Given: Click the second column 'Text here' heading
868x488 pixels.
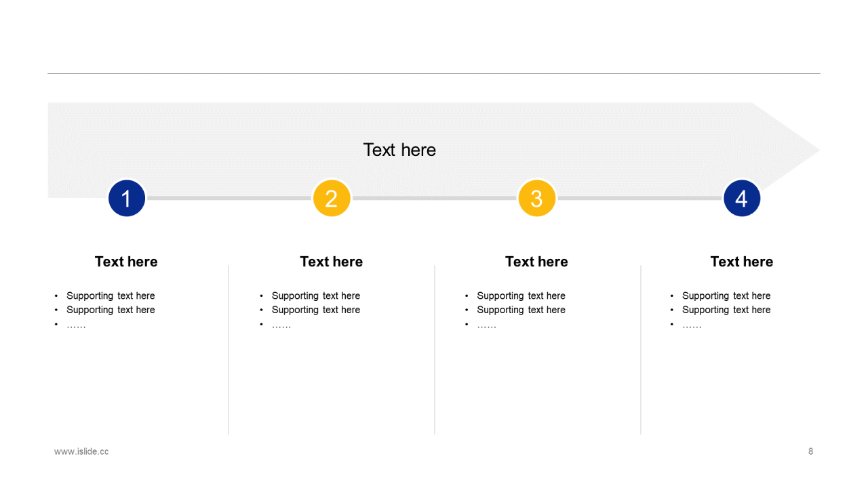Looking at the screenshot, I should (332, 262).
